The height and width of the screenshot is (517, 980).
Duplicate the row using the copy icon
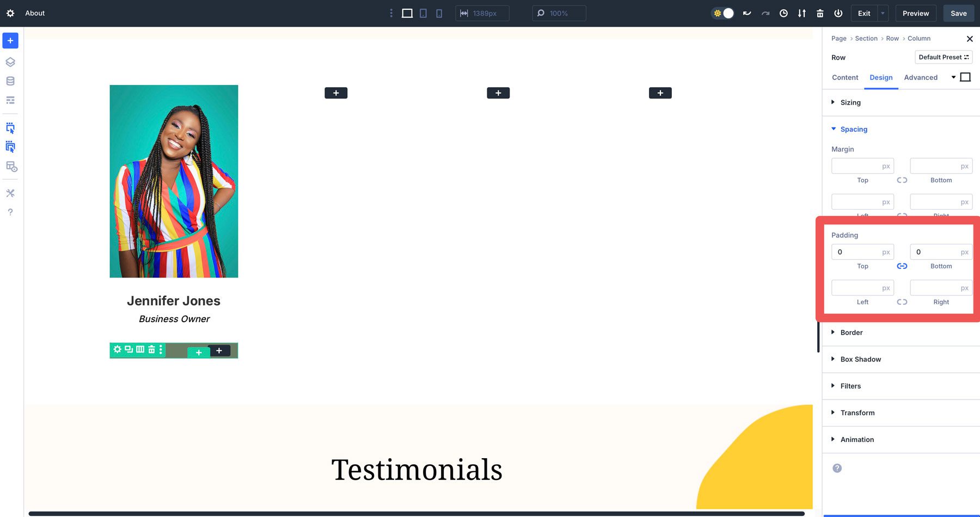click(128, 349)
